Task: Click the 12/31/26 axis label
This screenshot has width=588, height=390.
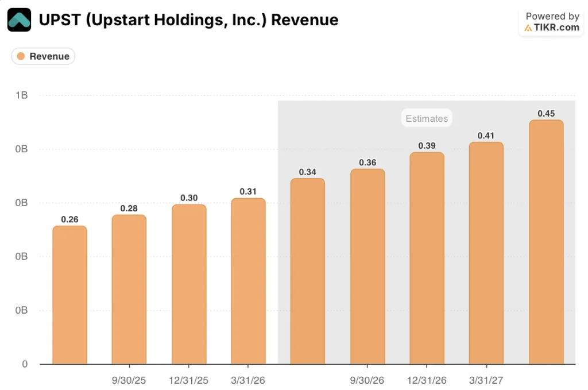Action: pyautogui.click(x=427, y=380)
